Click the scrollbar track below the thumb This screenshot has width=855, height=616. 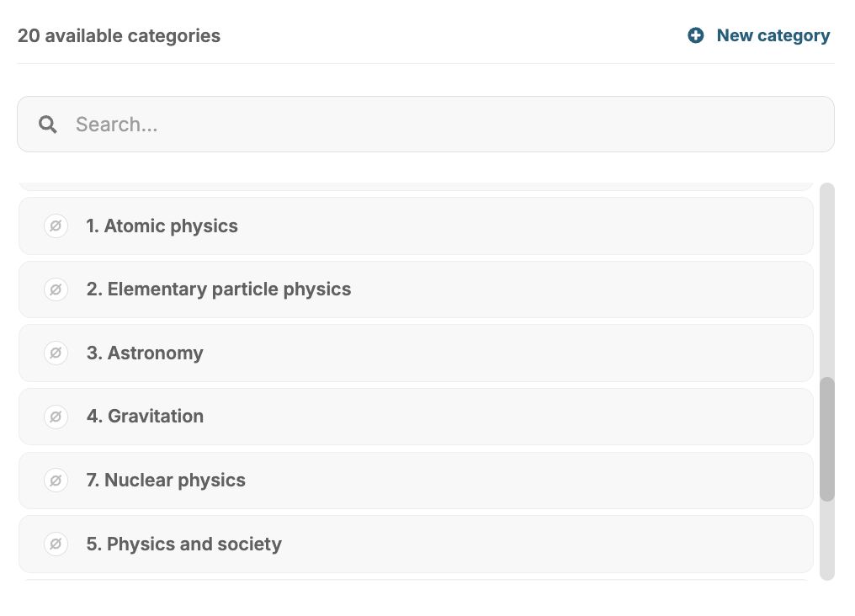[x=827, y=543]
